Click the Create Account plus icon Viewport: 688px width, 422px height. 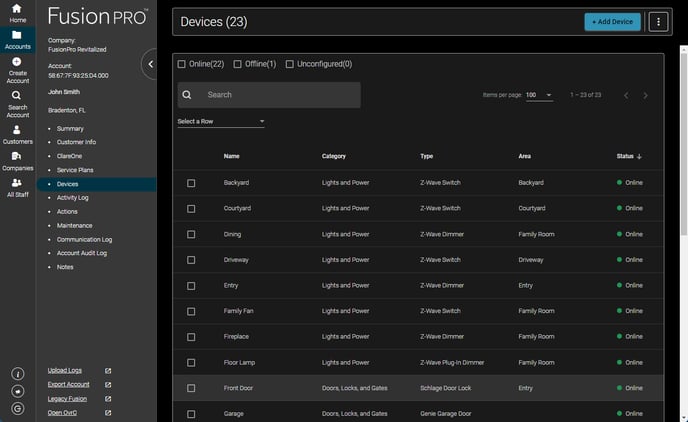click(x=17, y=62)
